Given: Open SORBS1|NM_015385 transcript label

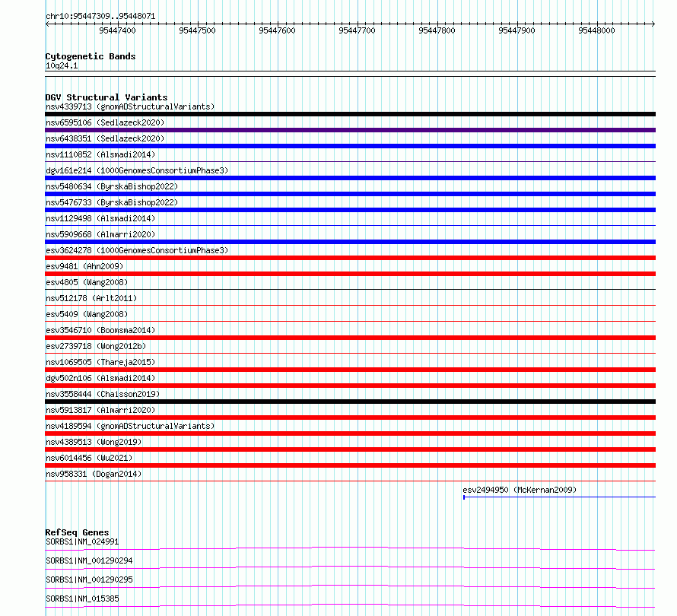Looking at the screenshot, I should (82, 599).
